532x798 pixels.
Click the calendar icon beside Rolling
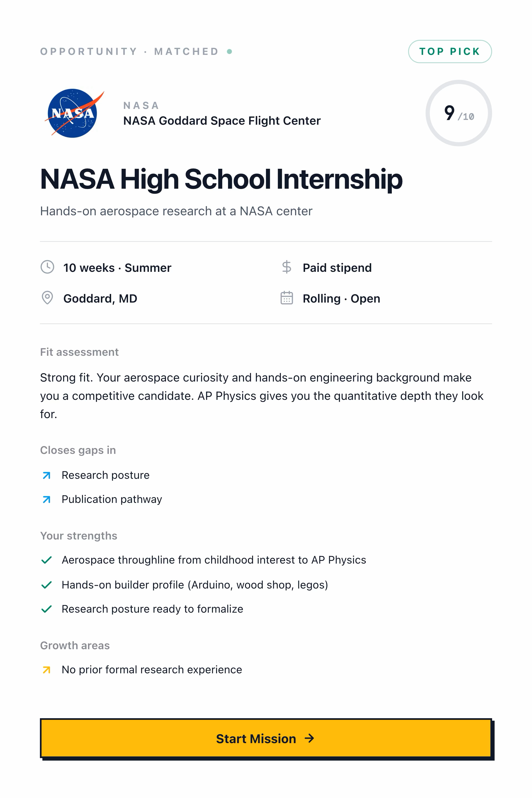point(287,298)
